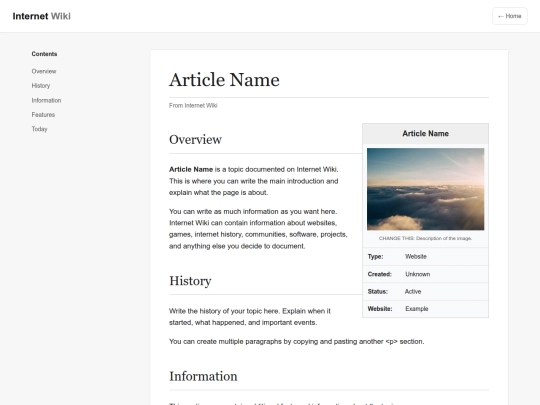The height and width of the screenshot is (405, 540).
Task: Click the Active status value
Action: point(413,291)
